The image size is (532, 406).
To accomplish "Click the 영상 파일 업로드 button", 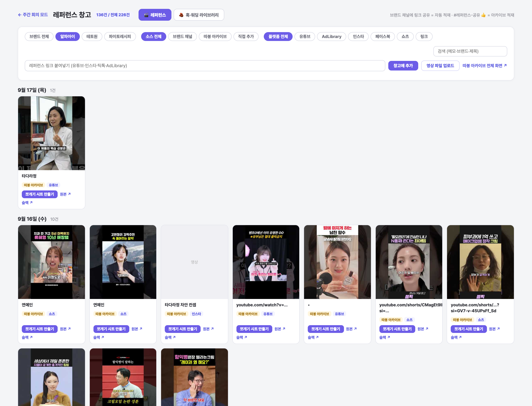I will [440, 66].
